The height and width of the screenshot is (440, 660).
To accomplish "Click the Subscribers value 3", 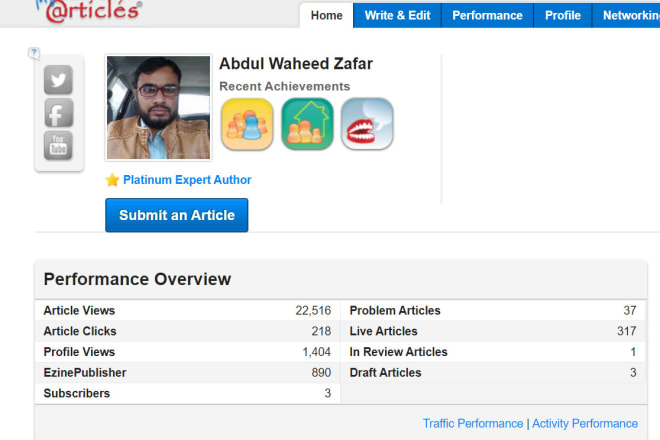I will click(327, 393).
